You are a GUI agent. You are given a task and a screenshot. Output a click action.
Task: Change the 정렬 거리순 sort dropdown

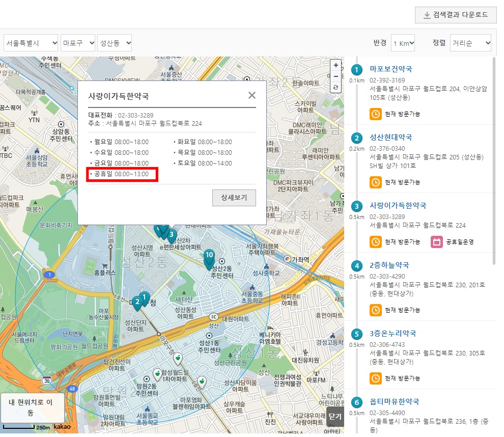[470, 43]
